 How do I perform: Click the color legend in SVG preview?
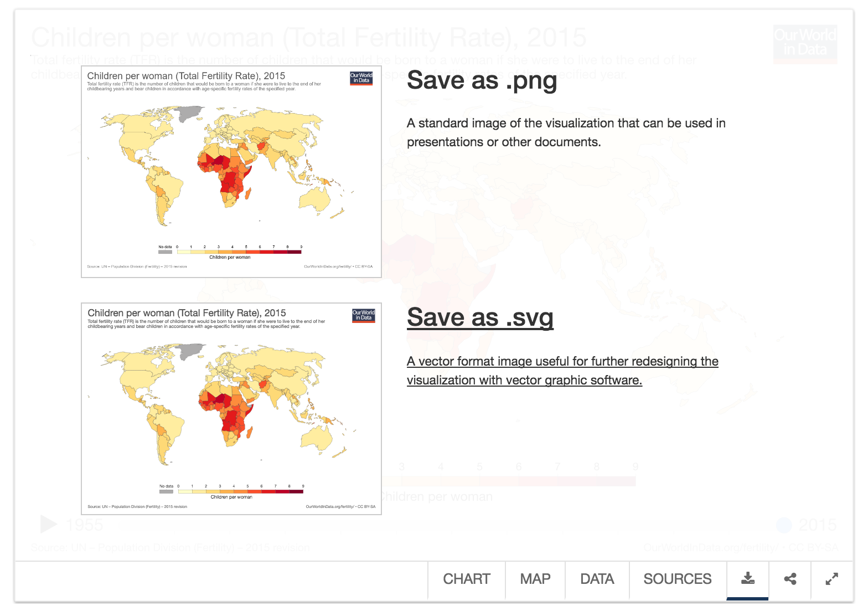pos(231,491)
